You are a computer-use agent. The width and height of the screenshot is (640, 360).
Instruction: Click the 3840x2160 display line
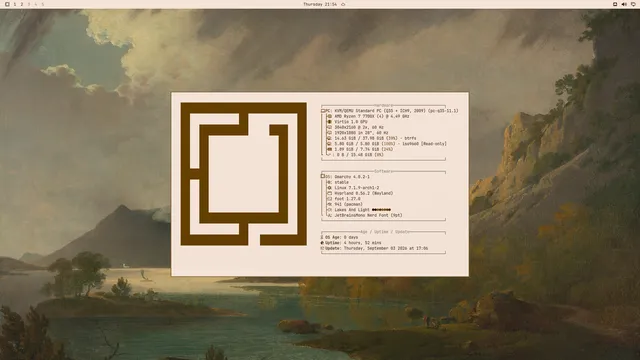pyautogui.click(x=355, y=127)
